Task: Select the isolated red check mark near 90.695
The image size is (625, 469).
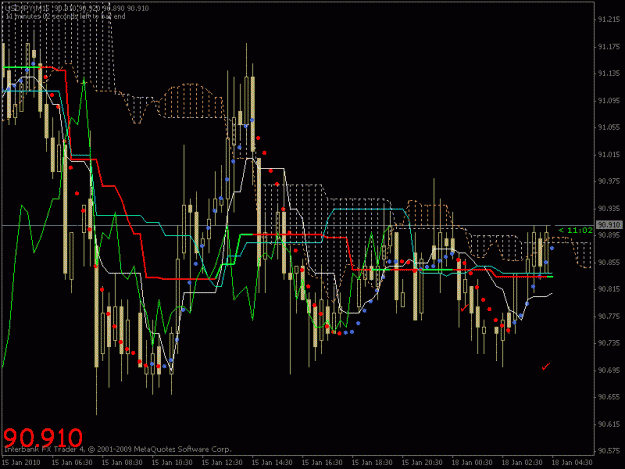Action: [546, 366]
